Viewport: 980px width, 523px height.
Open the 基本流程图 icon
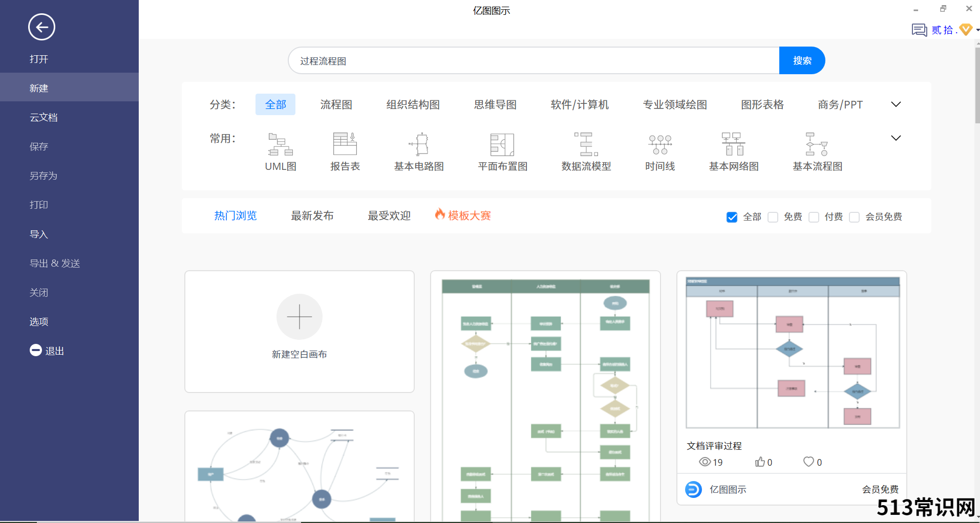click(x=817, y=144)
